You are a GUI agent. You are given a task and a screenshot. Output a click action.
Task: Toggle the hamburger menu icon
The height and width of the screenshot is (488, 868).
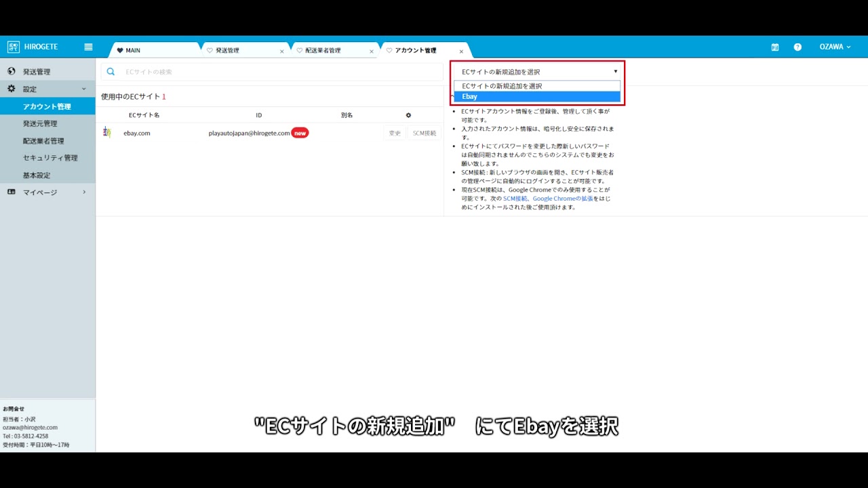[88, 47]
